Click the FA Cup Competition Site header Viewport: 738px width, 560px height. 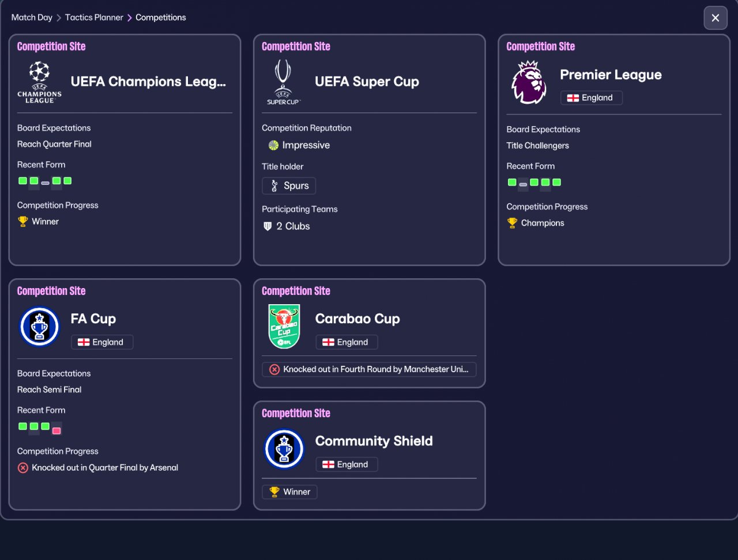(x=51, y=291)
